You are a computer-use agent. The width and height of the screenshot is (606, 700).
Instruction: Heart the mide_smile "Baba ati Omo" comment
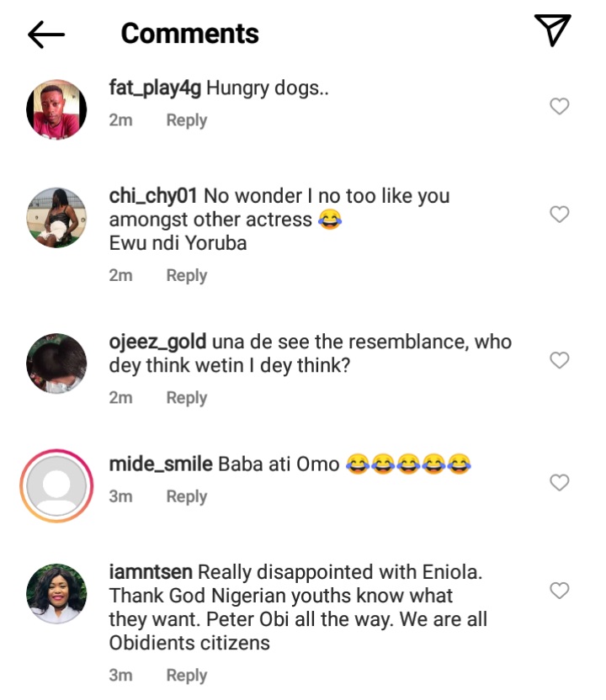pos(559,482)
